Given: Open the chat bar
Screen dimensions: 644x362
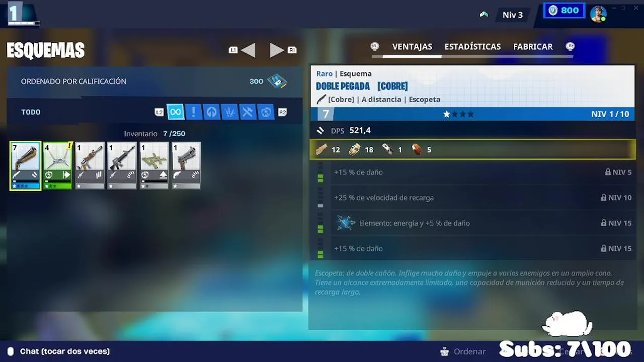Looking at the screenshot, I should click(64, 351).
